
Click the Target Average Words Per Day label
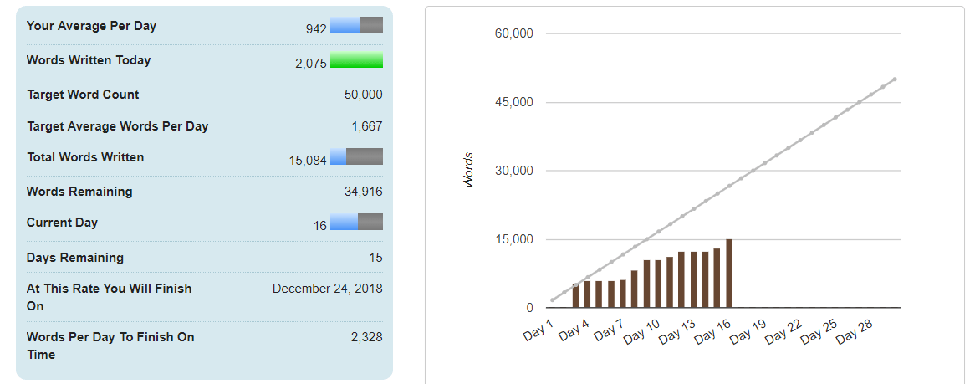[117, 126]
